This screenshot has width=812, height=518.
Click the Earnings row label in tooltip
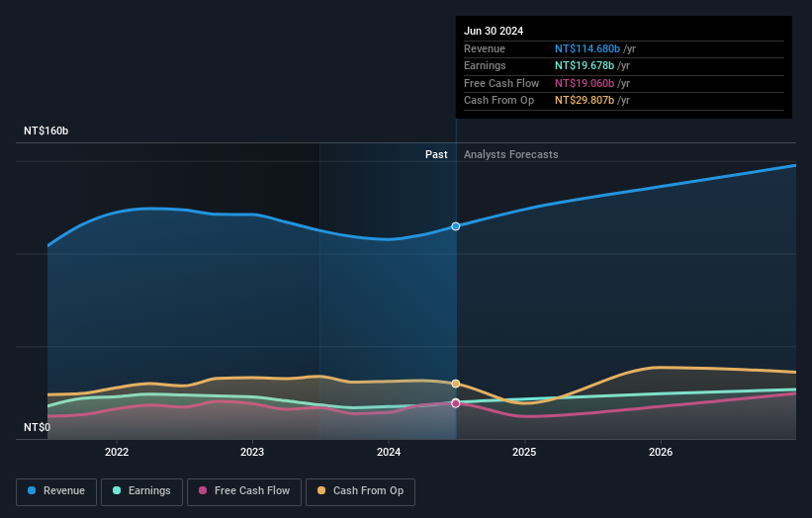[x=485, y=65]
